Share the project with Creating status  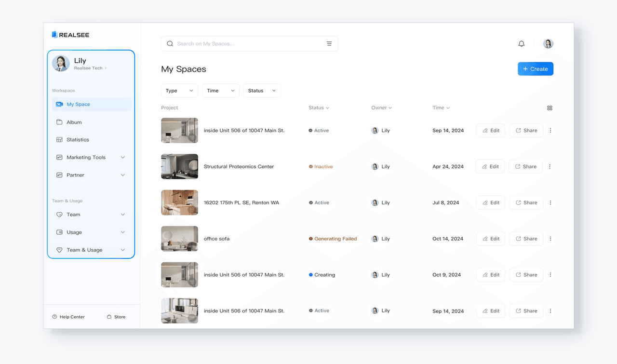[526, 275]
